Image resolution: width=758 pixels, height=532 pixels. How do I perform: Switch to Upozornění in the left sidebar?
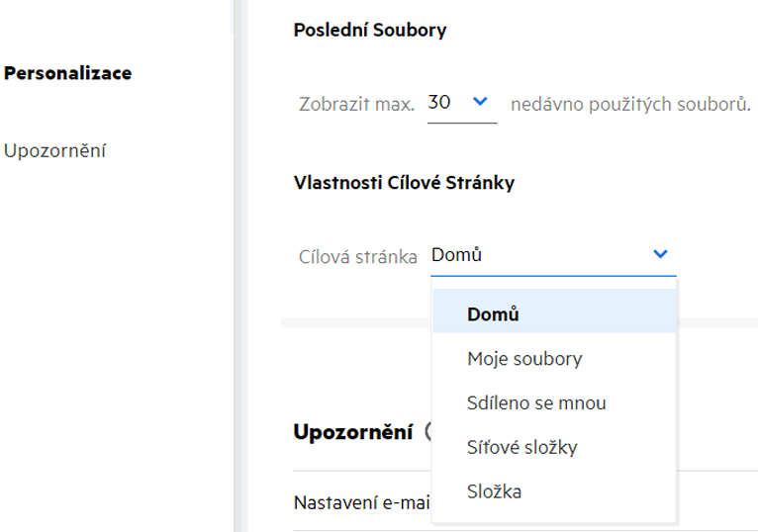point(55,151)
